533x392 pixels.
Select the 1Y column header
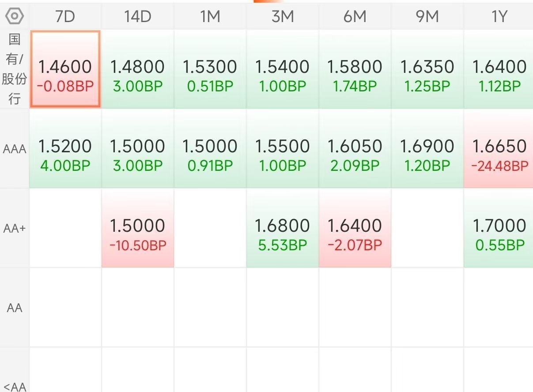click(499, 17)
